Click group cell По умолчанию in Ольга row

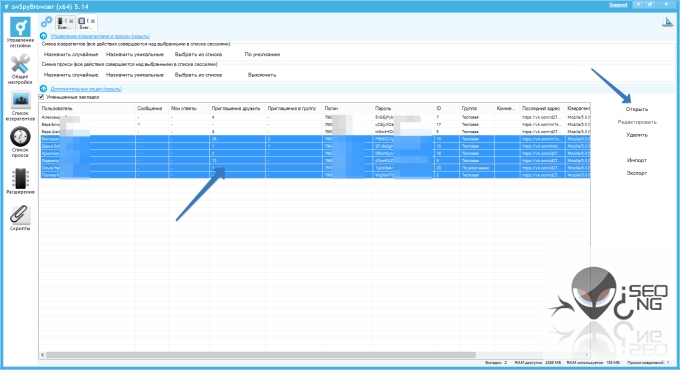pos(477,168)
